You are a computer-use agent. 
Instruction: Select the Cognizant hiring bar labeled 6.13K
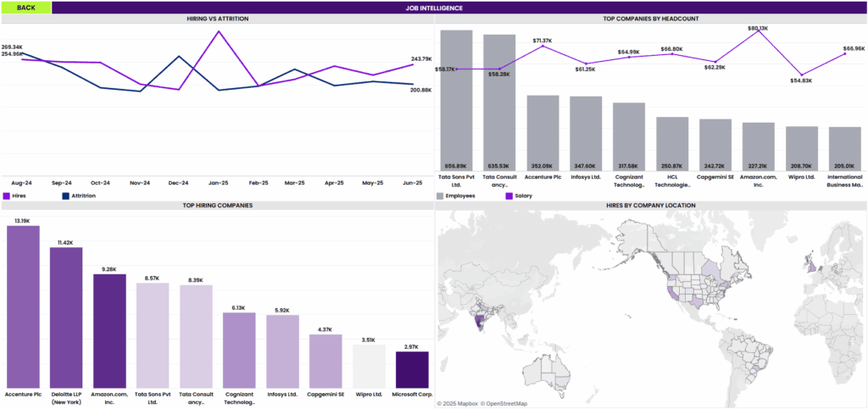239,351
